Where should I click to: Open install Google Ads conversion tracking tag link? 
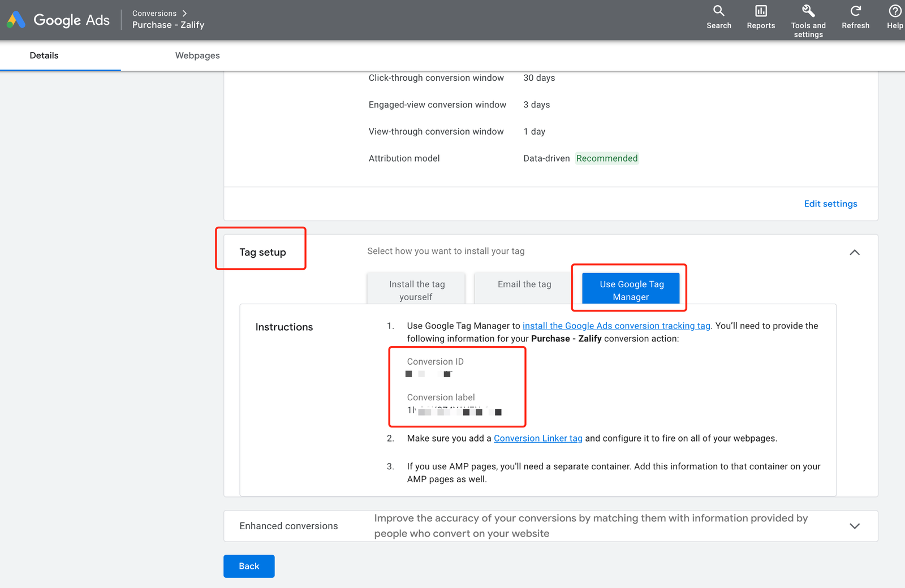coord(616,326)
